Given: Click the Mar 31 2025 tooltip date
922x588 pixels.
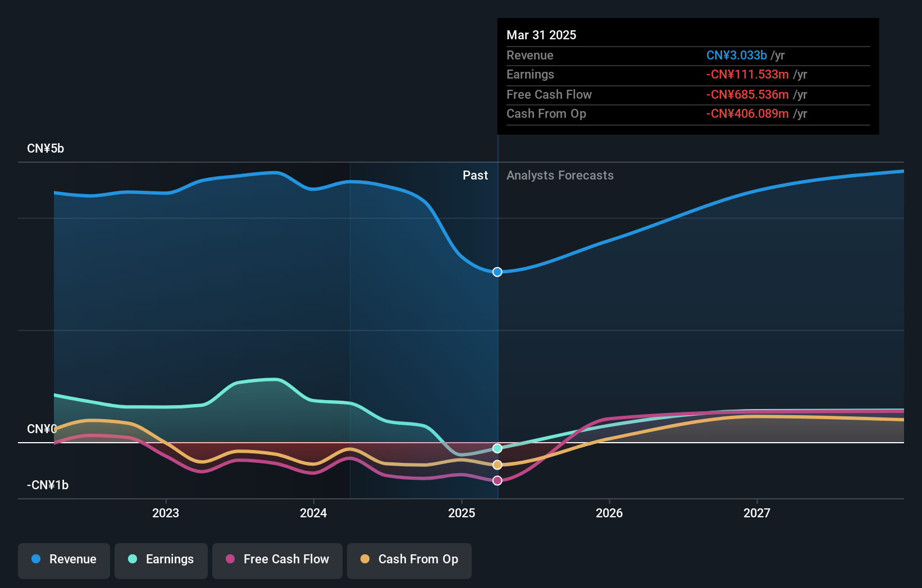Looking at the screenshot, I should 541,35.
